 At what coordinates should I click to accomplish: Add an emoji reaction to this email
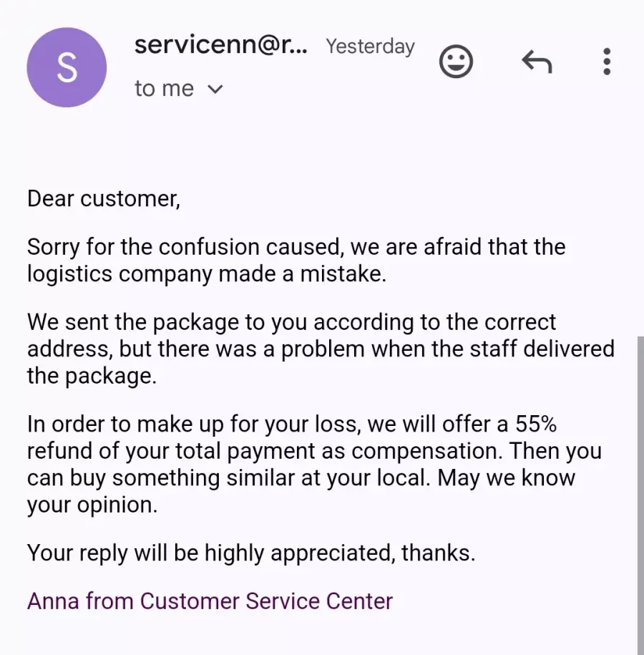pos(456,62)
